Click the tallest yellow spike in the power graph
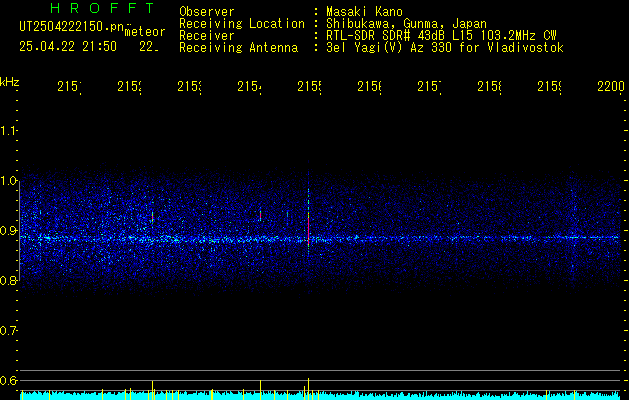The height and width of the screenshot is (400, 629). 308,388
